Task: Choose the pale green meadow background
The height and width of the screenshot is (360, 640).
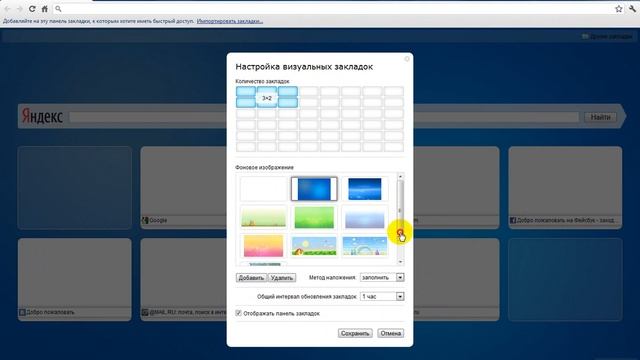Action: 263,217
